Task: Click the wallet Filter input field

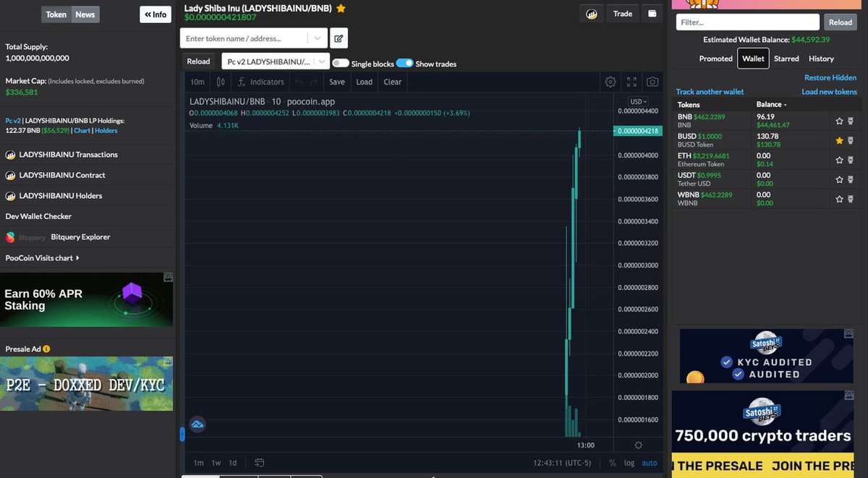Action: tap(748, 22)
